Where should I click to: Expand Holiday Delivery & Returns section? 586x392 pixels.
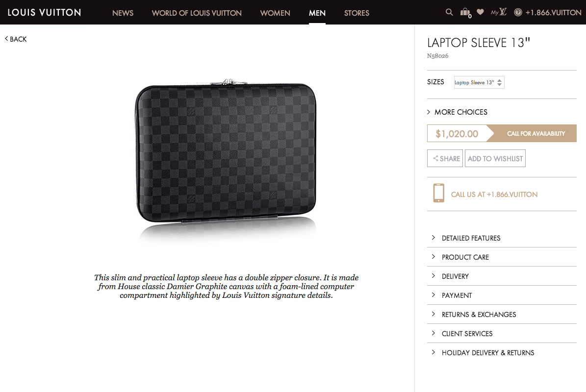[502, 352]
